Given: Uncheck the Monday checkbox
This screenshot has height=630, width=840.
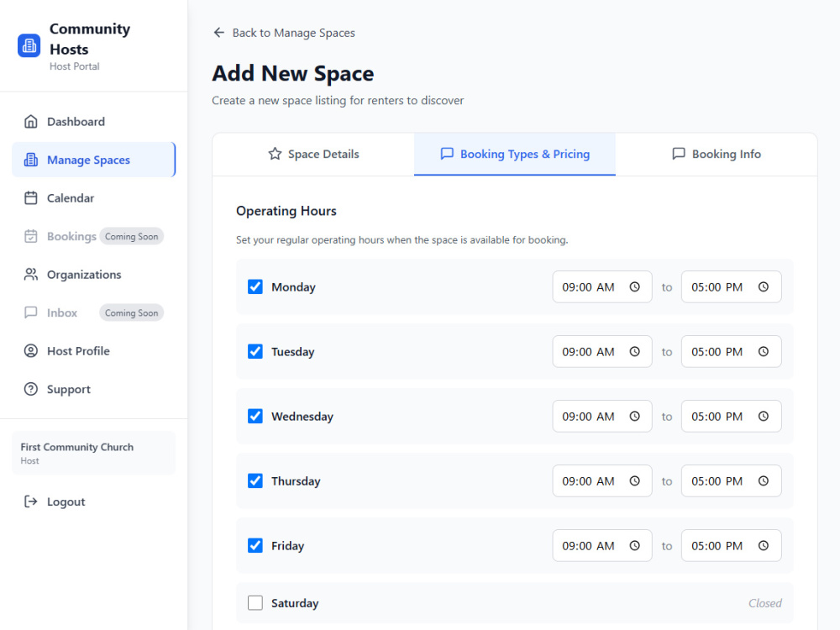Looking at the screenshot, I should point(255,286).
